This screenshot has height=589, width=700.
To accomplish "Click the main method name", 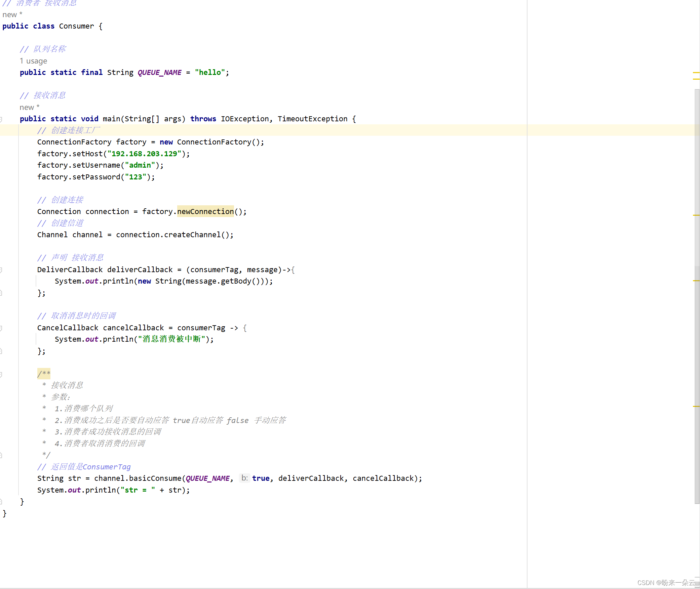I will coord(111,119).
